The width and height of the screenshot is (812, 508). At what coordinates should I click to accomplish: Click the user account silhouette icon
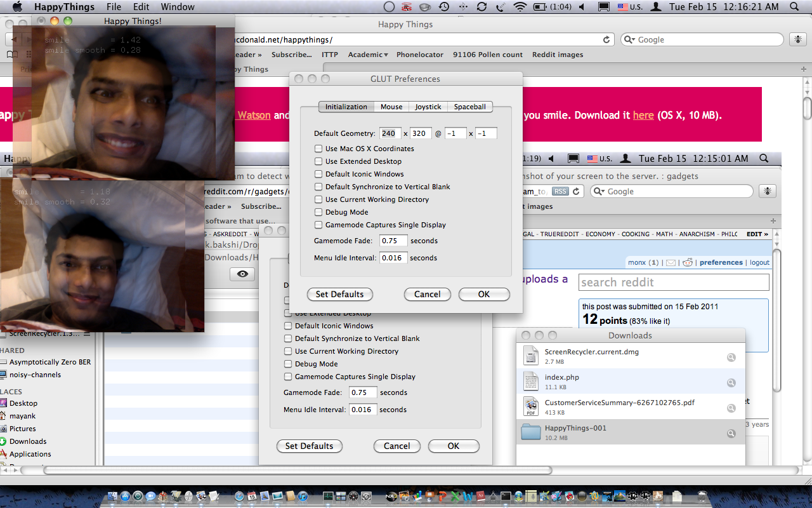[656, 7]
